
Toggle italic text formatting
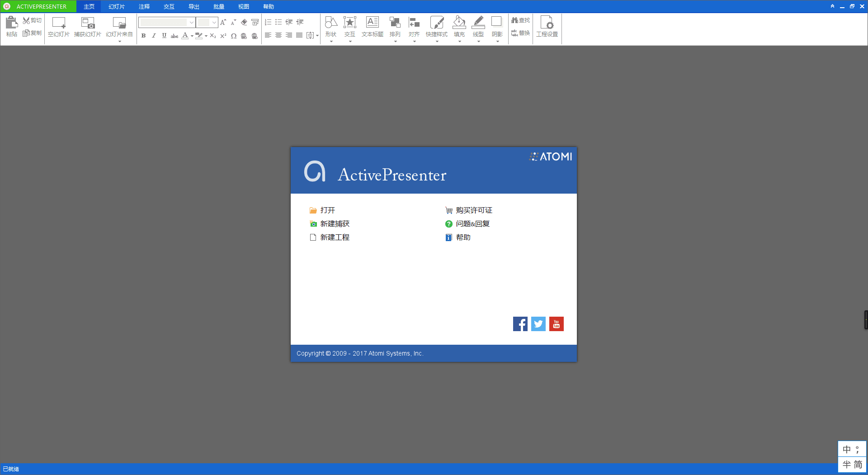click(154, 35)
